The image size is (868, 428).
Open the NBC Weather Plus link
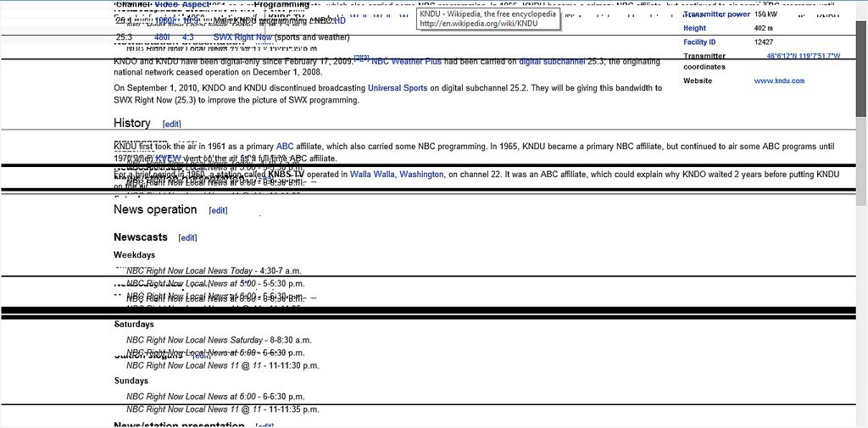(x=406, y=62)
